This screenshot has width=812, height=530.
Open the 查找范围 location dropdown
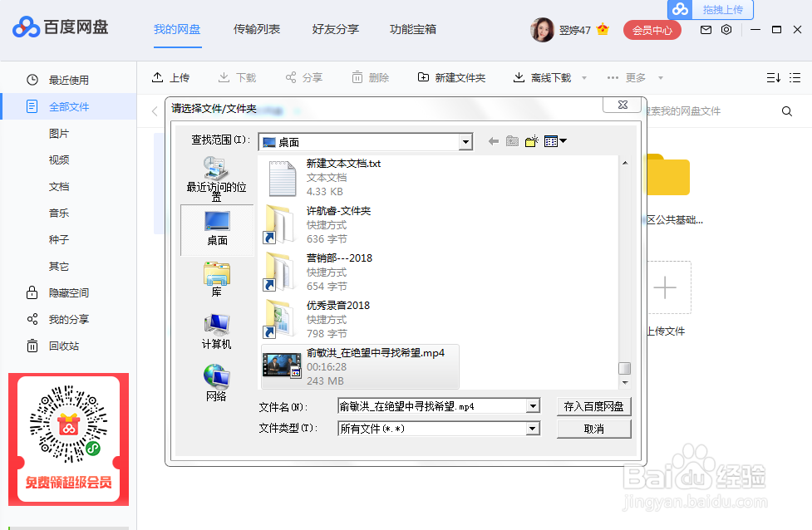[x=465, y=142]
